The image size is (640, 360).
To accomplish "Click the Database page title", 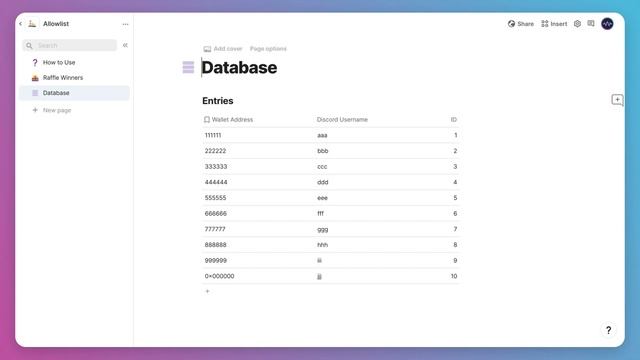I will coord(239,67).
